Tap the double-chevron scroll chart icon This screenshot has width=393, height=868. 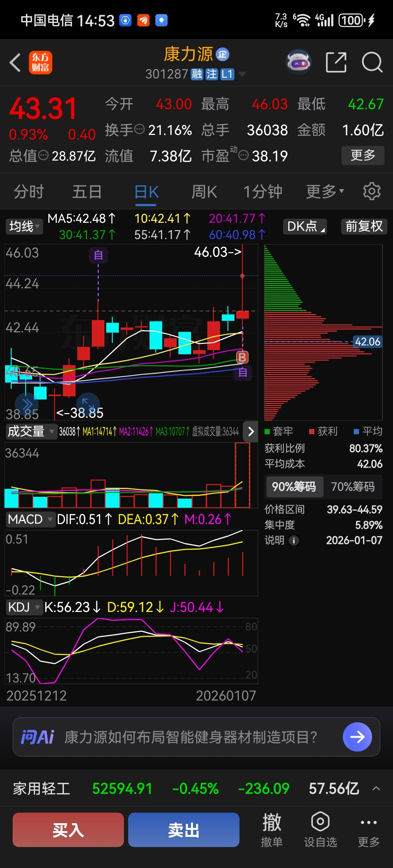27,405
